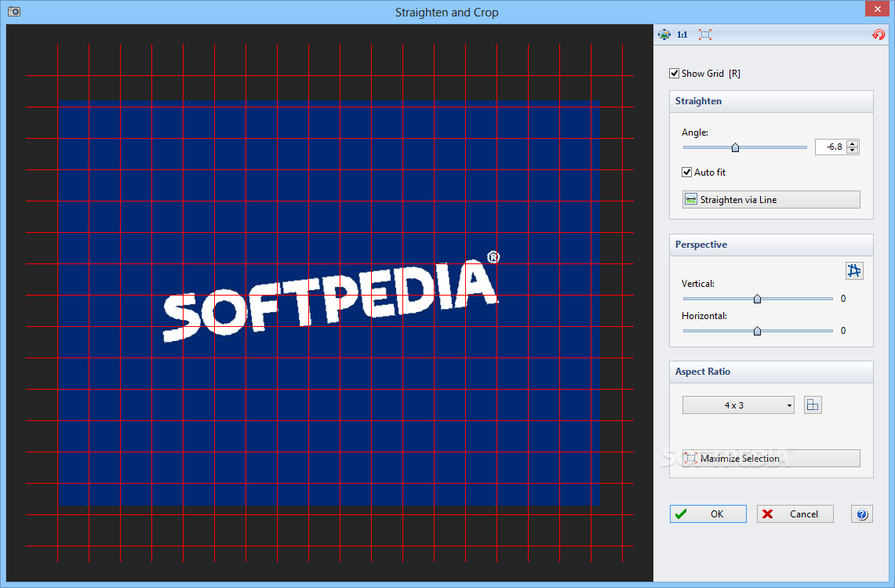Click the app icon in the title bar

coord(13,12)
